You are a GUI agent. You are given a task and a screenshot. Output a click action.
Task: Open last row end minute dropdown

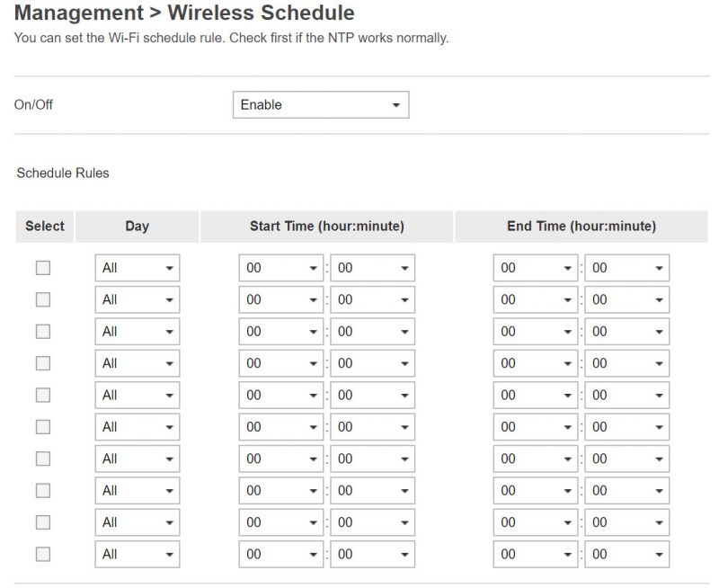pos(626,554)
